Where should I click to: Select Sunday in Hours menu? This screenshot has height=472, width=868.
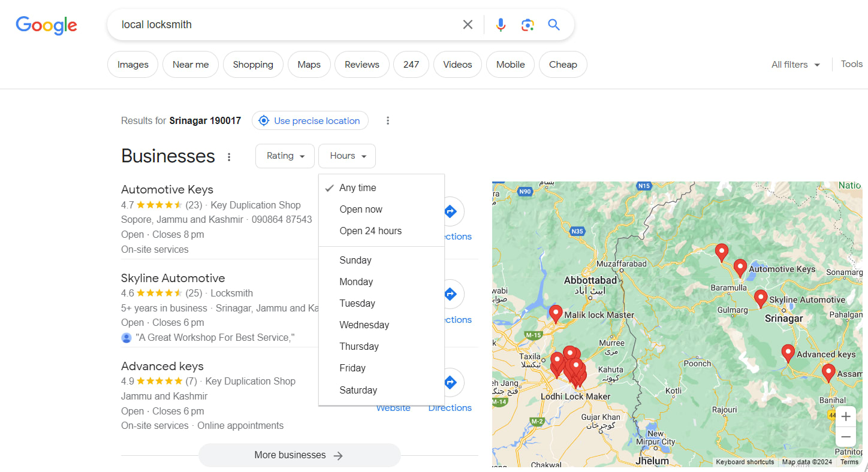point(381,260)
